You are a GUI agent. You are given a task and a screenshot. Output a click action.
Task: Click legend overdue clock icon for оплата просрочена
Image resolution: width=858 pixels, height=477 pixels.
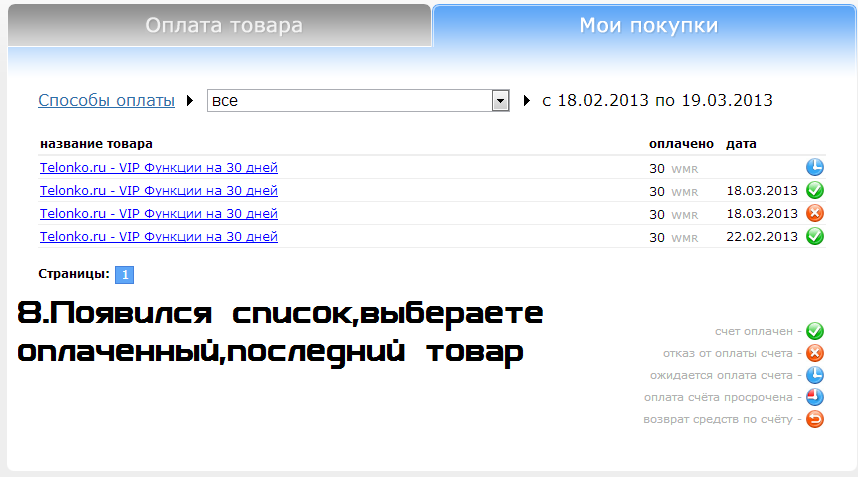815,397
